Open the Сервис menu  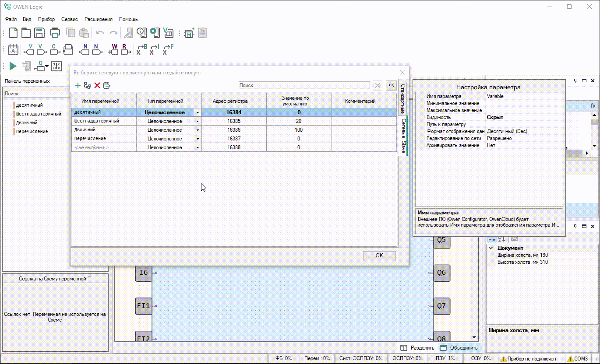coord(70,19)
